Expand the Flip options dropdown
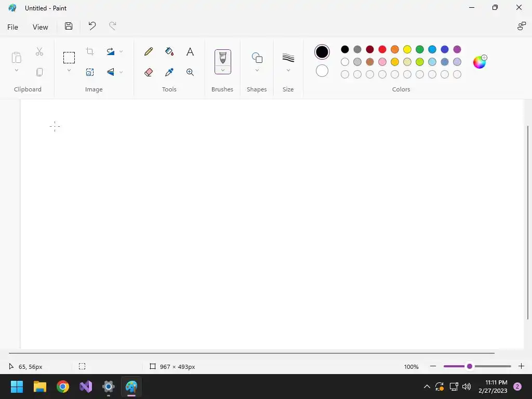 pyautogui.click(x=121, y=72)
